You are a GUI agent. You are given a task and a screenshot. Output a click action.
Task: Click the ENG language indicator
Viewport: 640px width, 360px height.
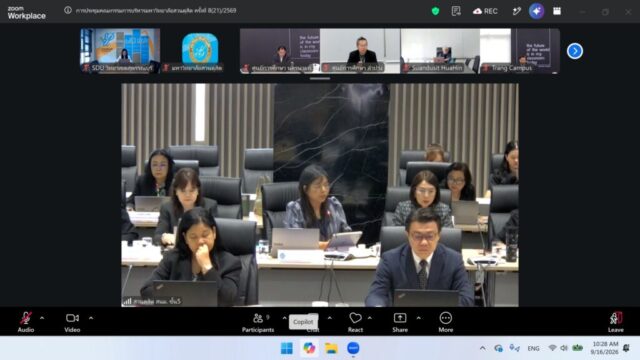pos(533,348)
